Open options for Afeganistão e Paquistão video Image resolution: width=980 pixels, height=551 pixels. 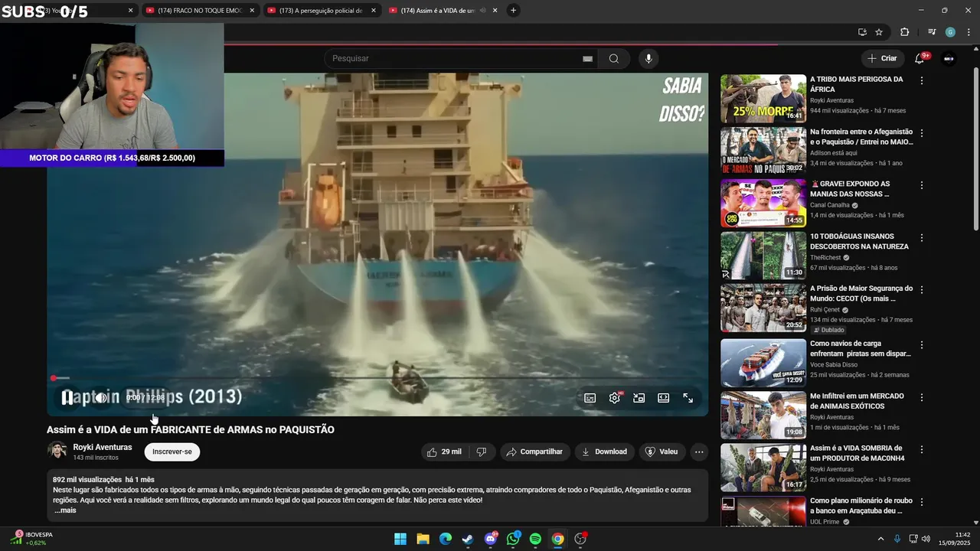pos(922,133)
